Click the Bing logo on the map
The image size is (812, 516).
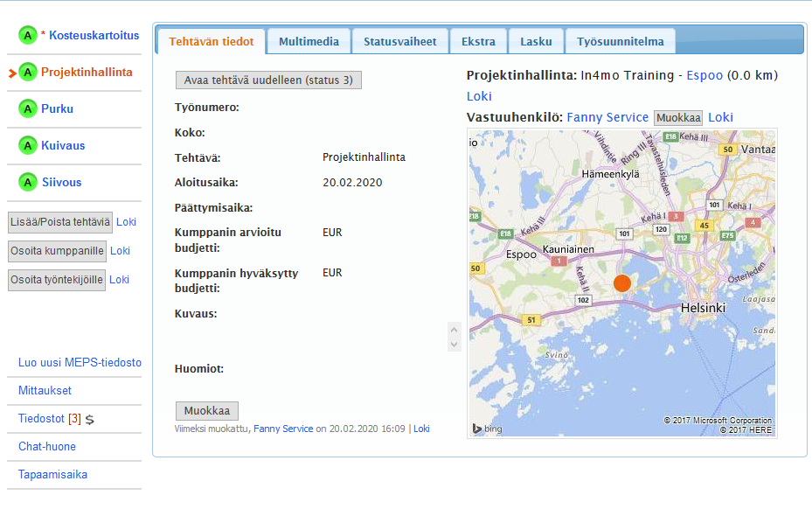click(x=488, y=429)
